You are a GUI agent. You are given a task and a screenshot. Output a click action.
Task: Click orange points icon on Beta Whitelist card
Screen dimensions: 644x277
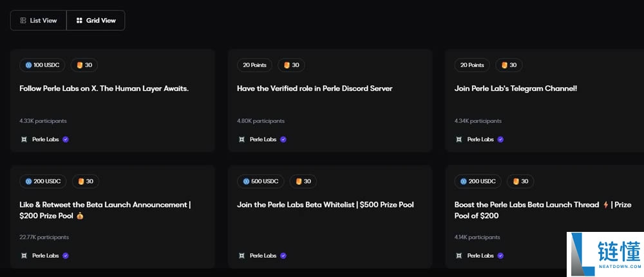click(x=299, y=181)
